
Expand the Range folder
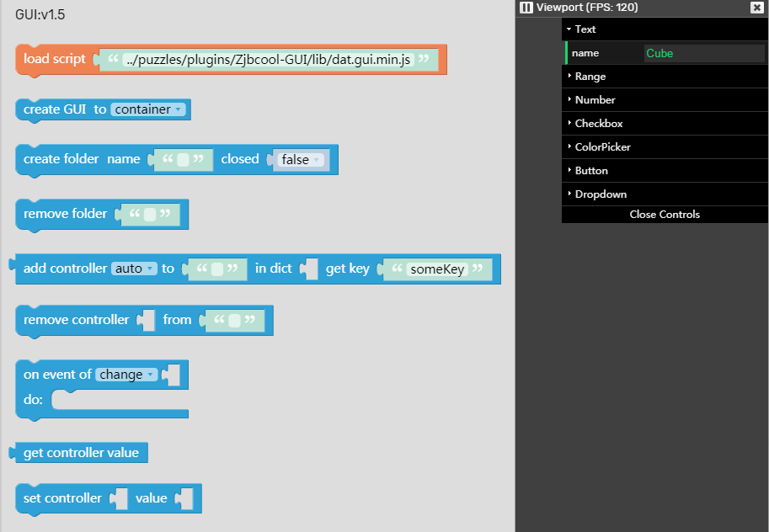665,76
